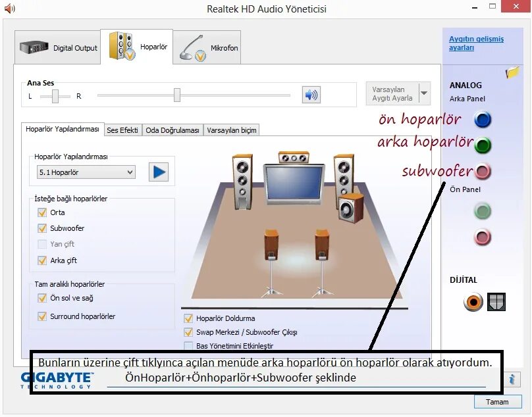Play the speaker test with blue arrow button
The height and width of the screenshot is (417, 532).
pos(159,172)
